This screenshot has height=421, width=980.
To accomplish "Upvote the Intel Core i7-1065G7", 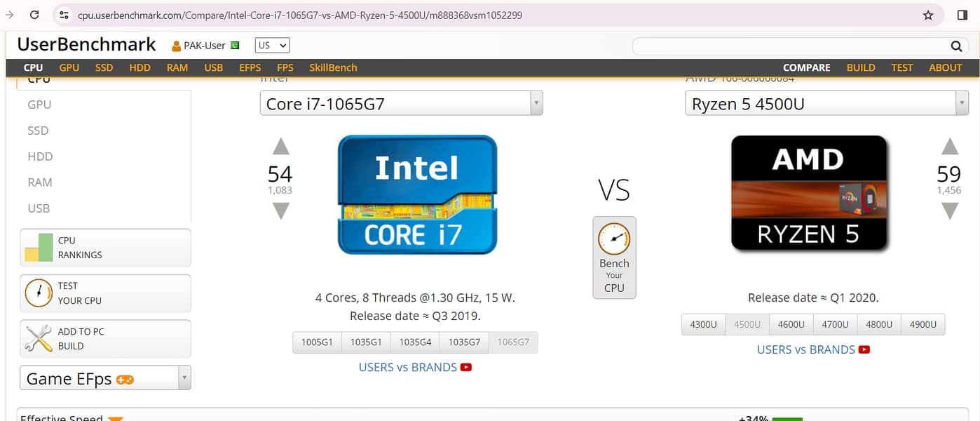I will (280, 147).
